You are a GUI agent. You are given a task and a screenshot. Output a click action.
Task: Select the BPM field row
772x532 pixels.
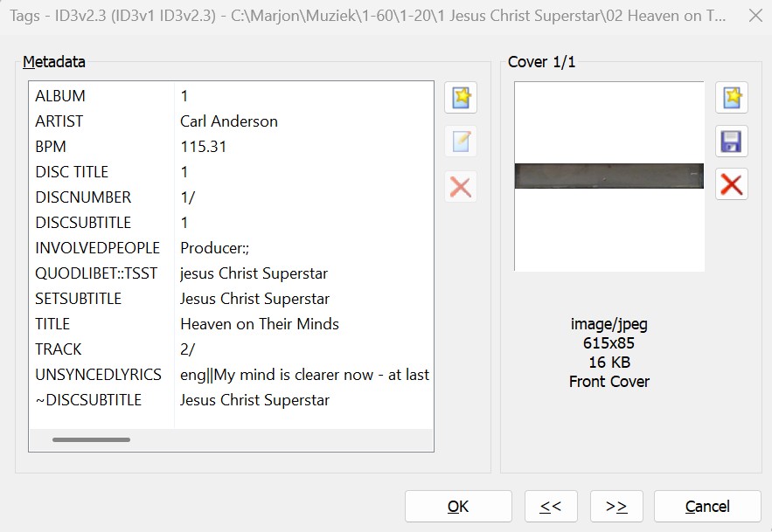203,147
